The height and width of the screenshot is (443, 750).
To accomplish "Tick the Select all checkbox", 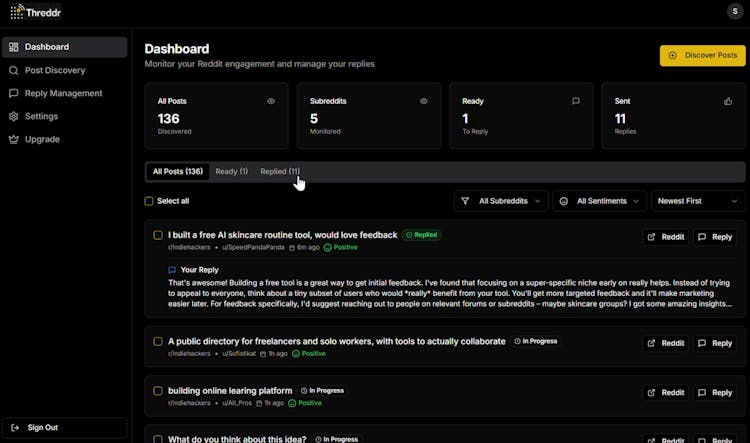I will point(149,201).
